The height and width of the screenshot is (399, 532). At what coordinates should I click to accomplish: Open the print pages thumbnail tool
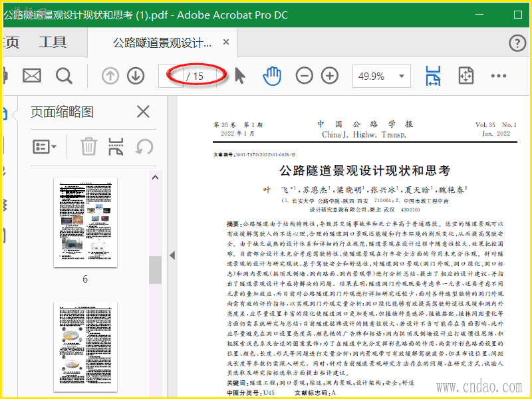point(116,146)
